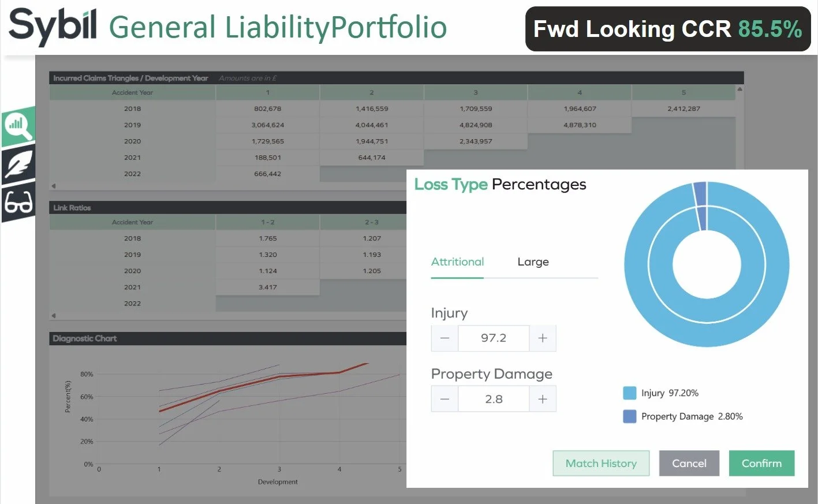Cancel the Loss Type dialog
Viewport: 818px width, 504px height.
point(689,463)
